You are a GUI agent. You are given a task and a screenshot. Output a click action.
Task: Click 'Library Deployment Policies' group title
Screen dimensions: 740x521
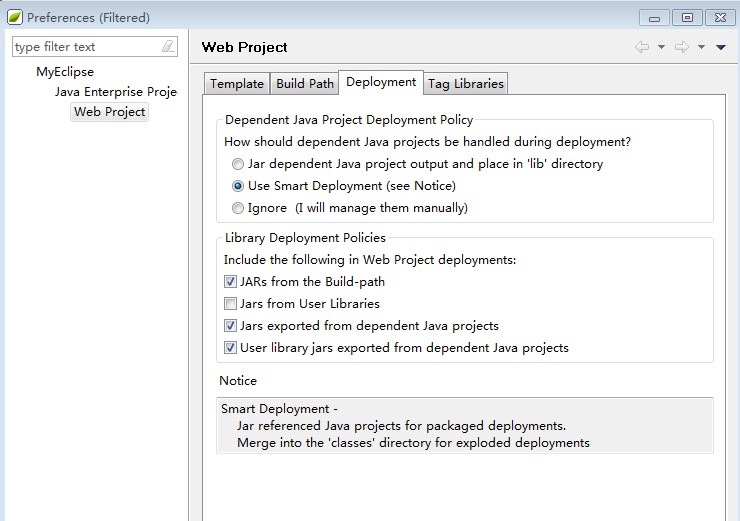305,238
